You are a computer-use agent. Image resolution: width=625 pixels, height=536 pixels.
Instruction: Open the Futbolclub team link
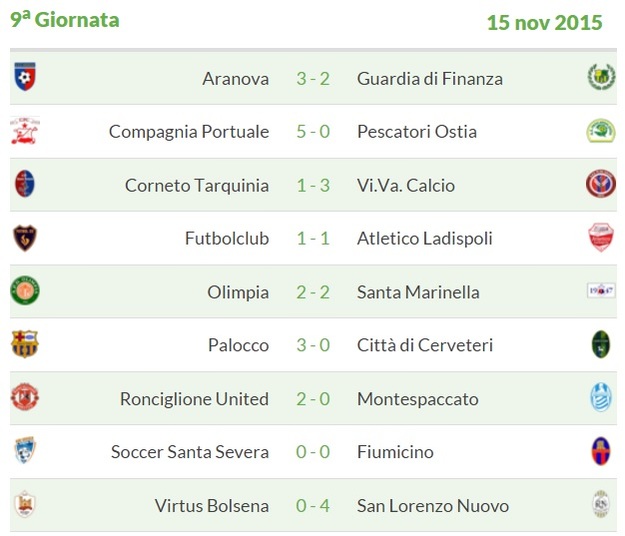click(x=227, y=238)
